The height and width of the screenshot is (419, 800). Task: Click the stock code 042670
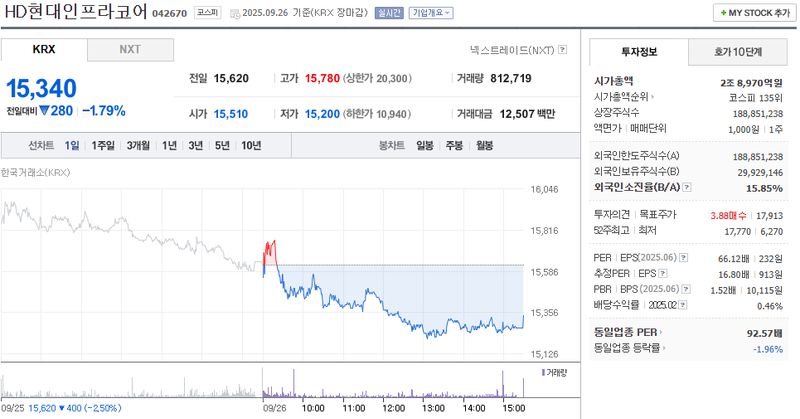(x=170, y=13)
